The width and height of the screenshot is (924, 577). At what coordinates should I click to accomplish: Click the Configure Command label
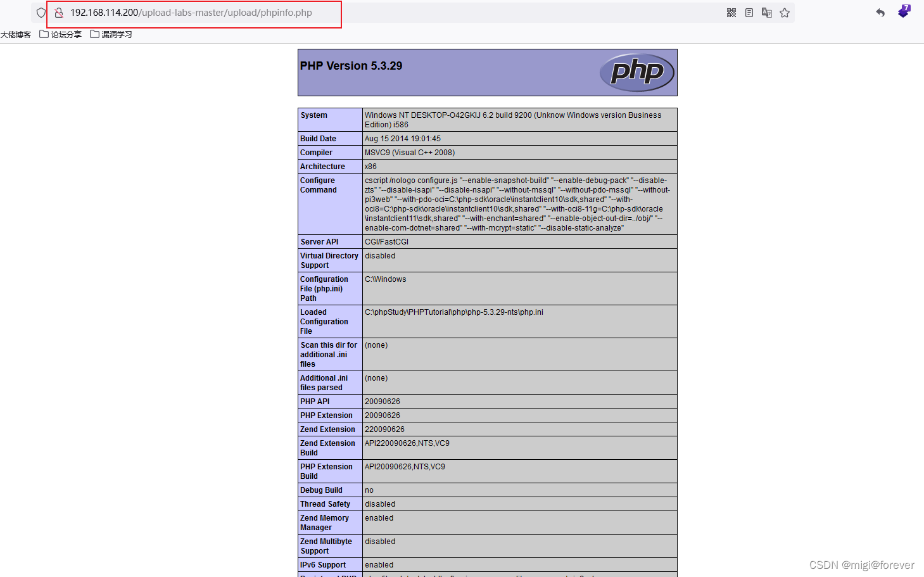(319, 185)
